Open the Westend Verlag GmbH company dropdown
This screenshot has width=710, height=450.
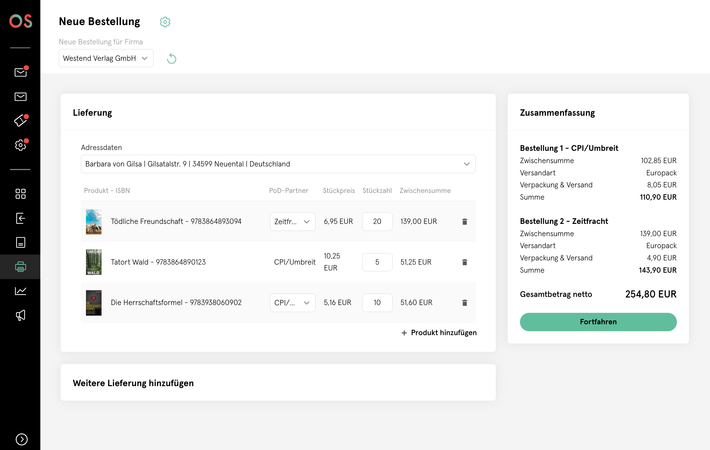pyautogui.click(x=106, y=58)
